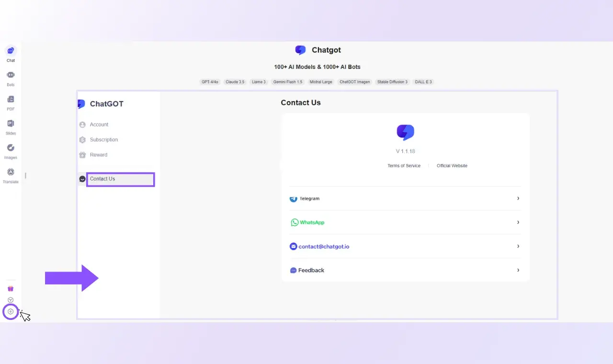Open the contact@chatgot.io email row chevron
The width and height of the screenshot is (613, 364).
tap(518, 246)
